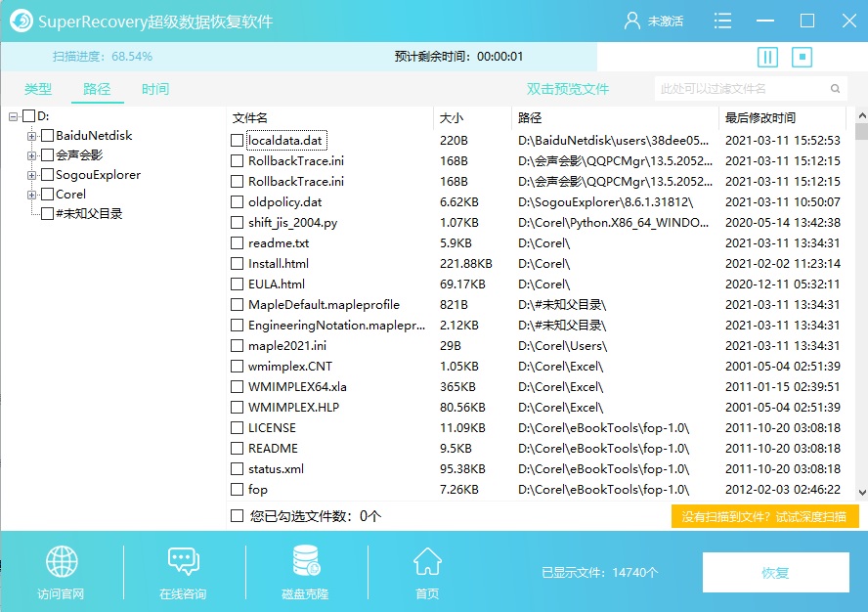Open 在线咨询 chat icon

183,561
